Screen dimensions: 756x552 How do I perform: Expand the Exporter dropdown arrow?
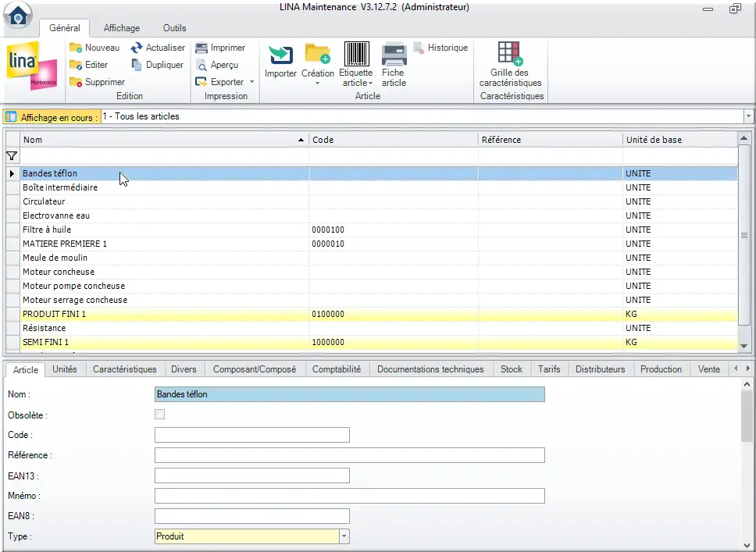point(251,82)
